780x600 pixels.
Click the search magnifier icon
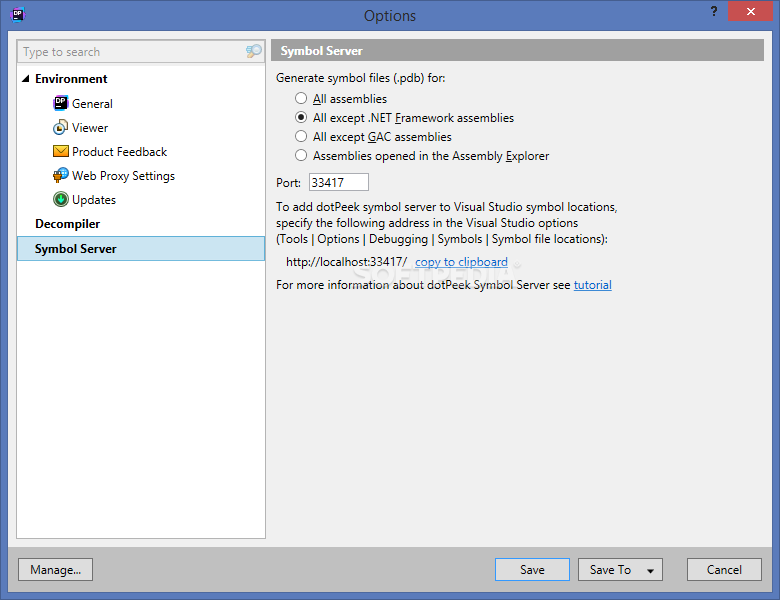pyautogui.click(x=254, y=51)
